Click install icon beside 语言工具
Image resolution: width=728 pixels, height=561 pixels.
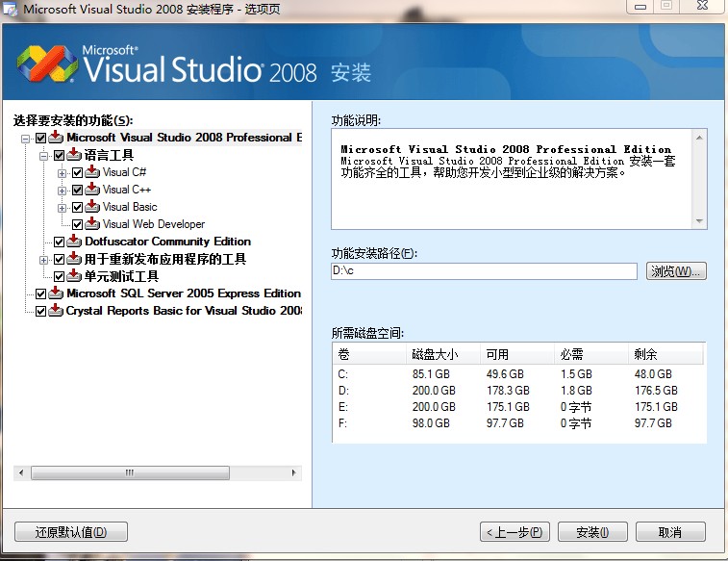74,155
